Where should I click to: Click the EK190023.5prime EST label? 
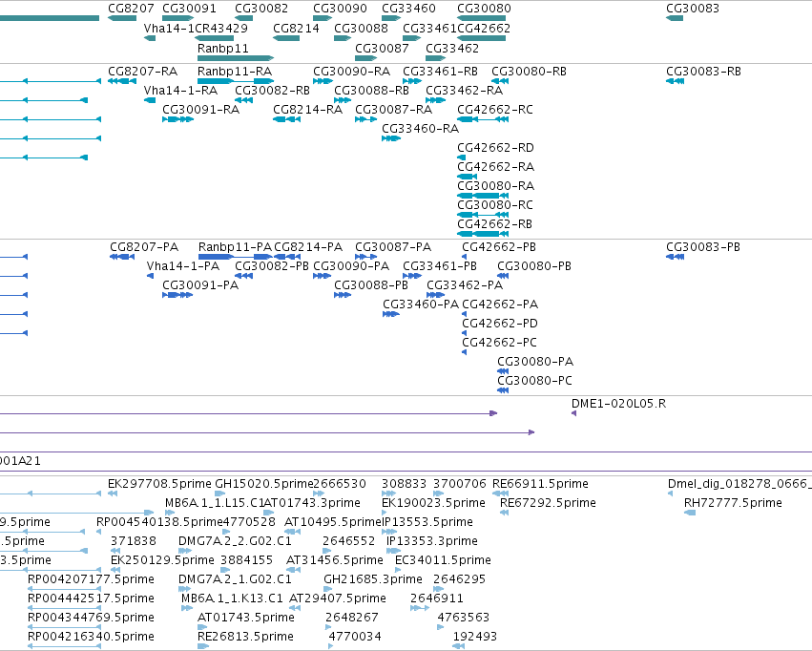point(433,502)
